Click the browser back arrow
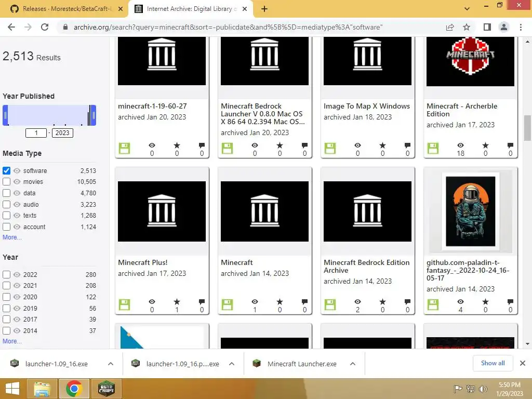 pos(11,27)
